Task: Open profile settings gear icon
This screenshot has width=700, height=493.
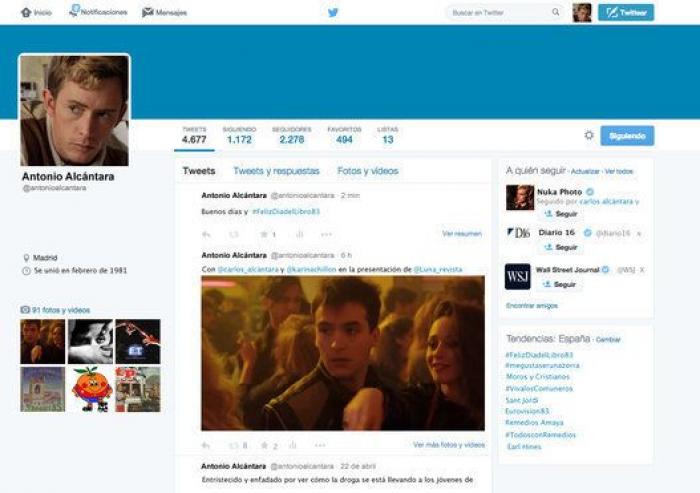Action: tap(589, 135)
